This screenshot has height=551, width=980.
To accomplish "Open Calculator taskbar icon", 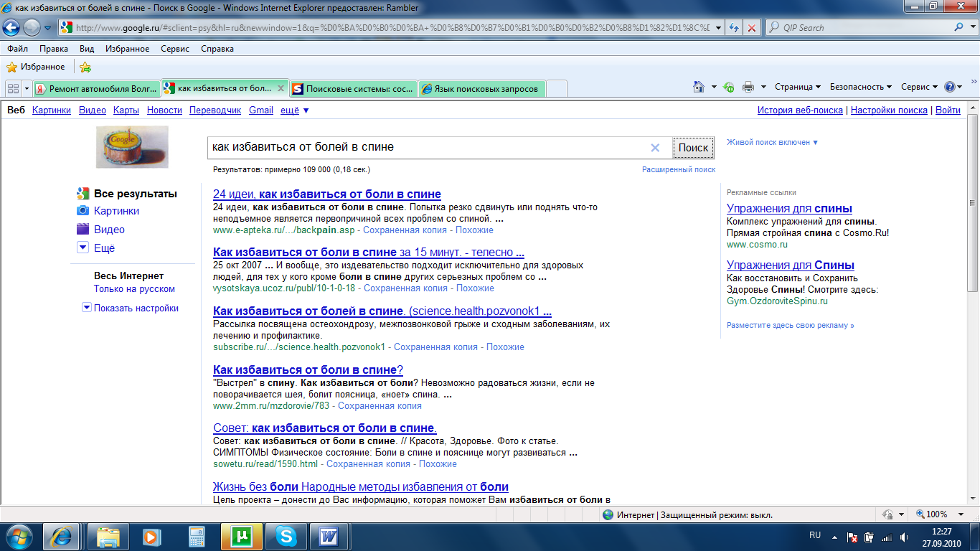I will coord(195,536).
